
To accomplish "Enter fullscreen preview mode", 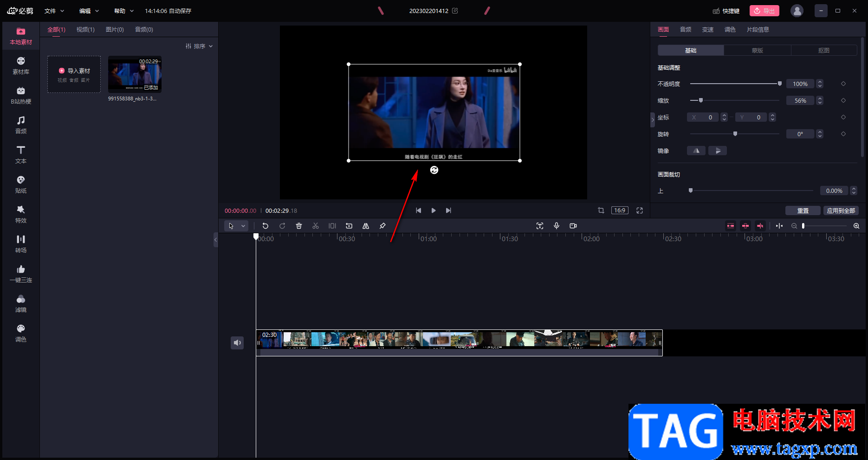I will [640, 210].
